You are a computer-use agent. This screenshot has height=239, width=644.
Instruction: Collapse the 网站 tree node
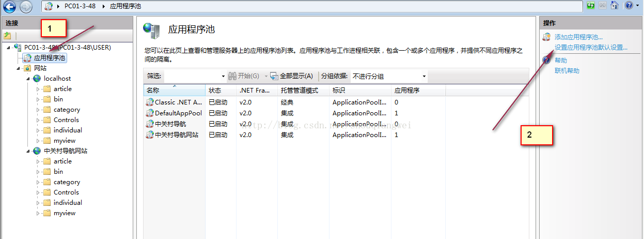(x=19, y=68)
